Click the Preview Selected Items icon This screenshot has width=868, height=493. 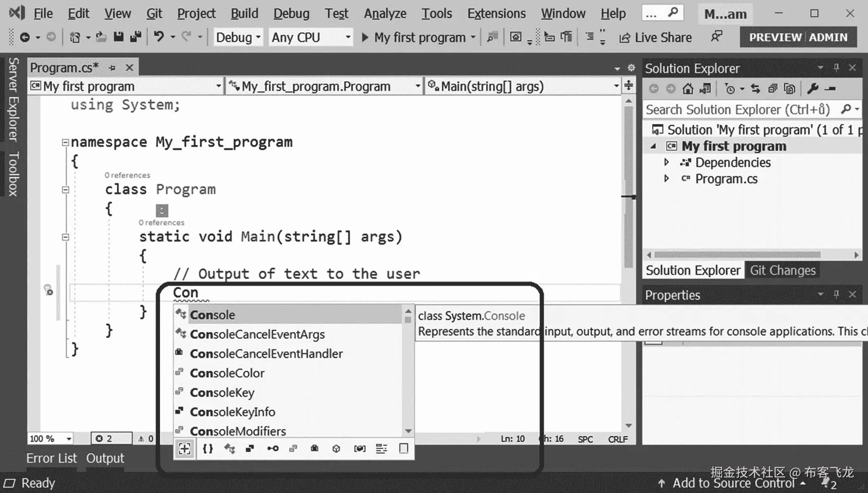coord(831,89)
